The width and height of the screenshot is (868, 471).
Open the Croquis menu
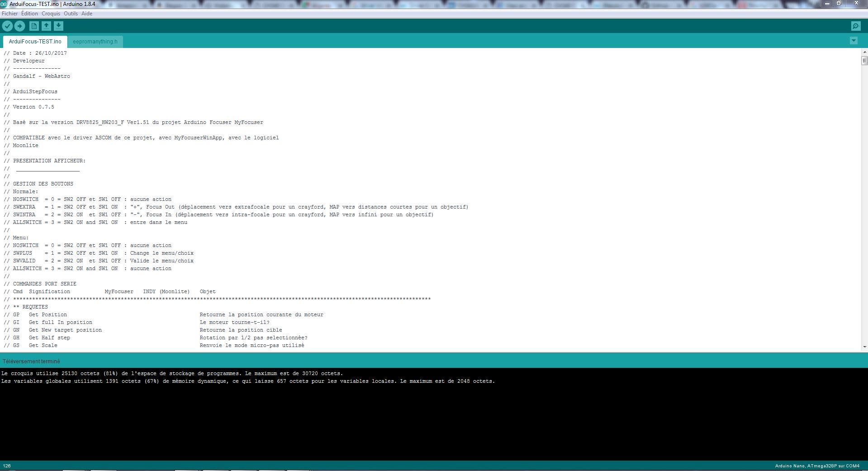click(51, 14)
